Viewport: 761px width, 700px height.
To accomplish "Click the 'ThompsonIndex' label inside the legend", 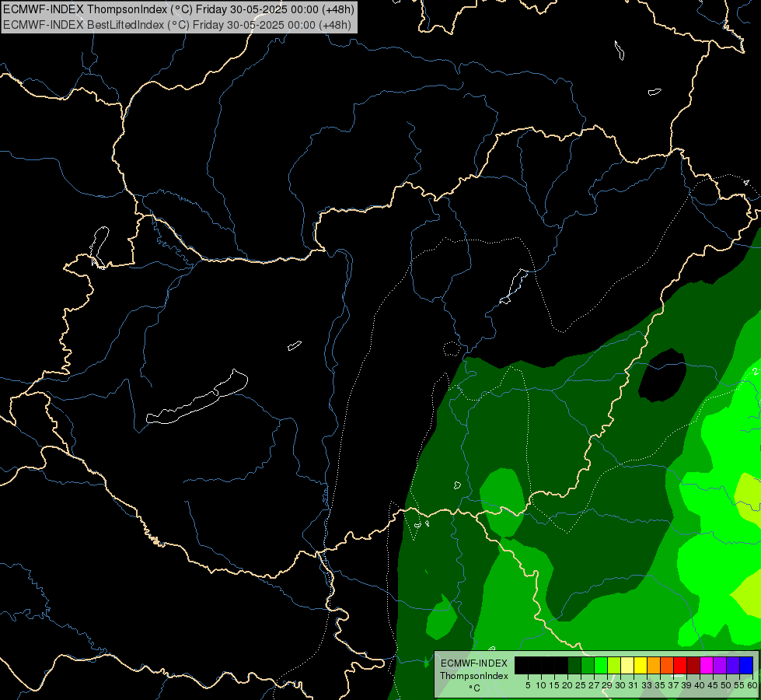I will [473, 676].
